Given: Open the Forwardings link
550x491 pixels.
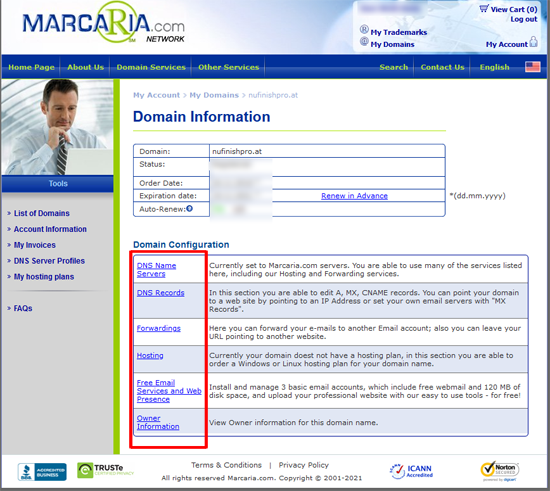Looking at the screenshot, I should click(159, 328).
